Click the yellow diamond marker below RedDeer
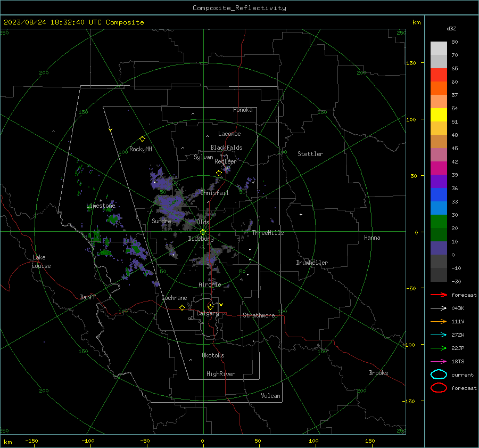Viewport: 479px width, 448px height. pos(219,173)
